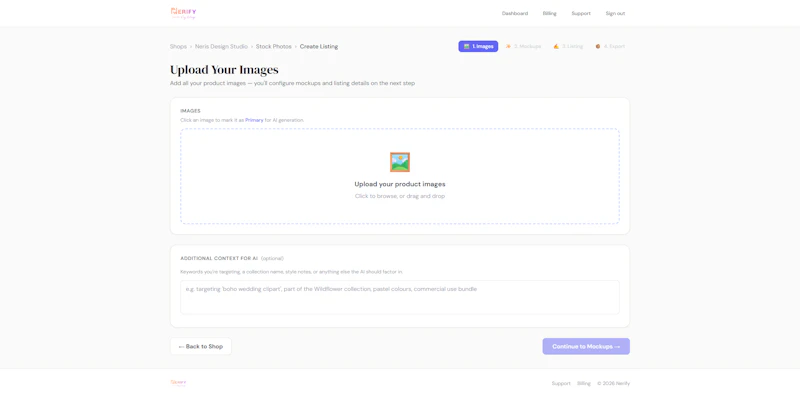Click the picture icon in the upload area
The height and width of the screenshot is (398, 800).
[x=400, y=162]
